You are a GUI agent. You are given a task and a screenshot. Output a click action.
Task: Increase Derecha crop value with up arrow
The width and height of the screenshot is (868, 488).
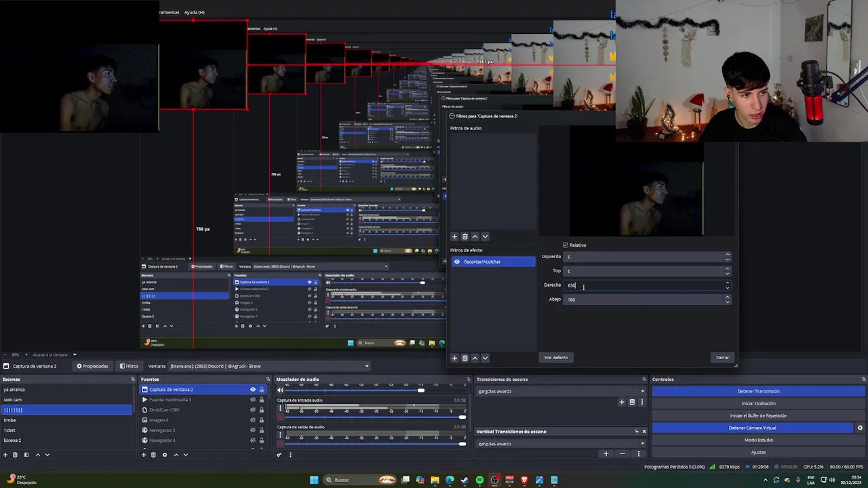[x=728, y=283]
